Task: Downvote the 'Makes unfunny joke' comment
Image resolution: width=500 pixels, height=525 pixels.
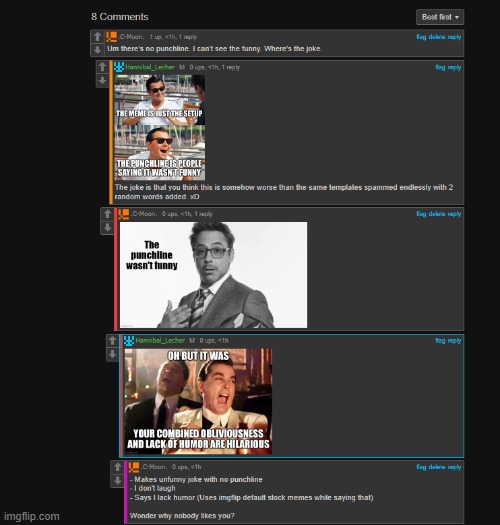Action: tap(118, 480)
